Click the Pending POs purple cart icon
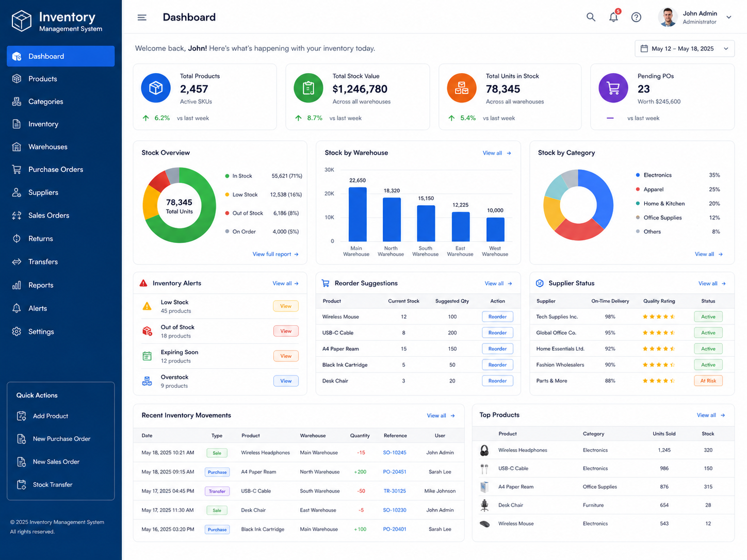This screenshot has width=747, height=560. [613, 88]
